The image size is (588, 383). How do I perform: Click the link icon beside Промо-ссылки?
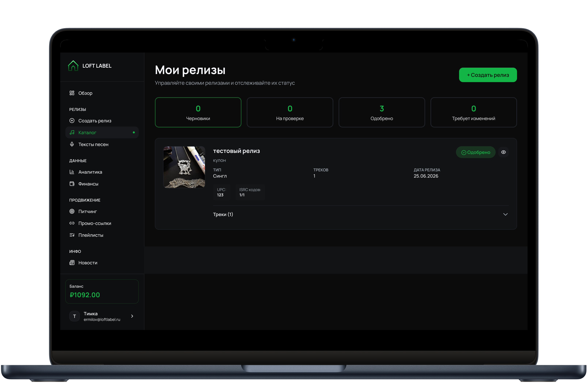72,223
